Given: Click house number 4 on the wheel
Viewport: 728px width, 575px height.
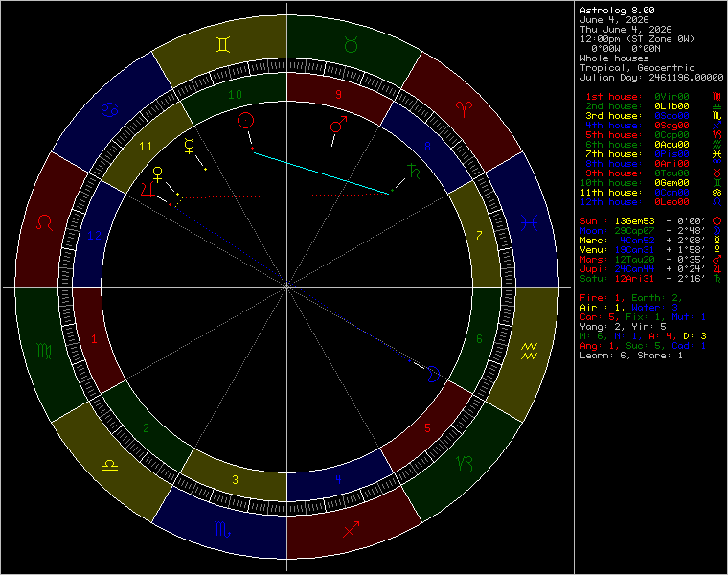Looking at the screenshot, I should coord(339,480).
